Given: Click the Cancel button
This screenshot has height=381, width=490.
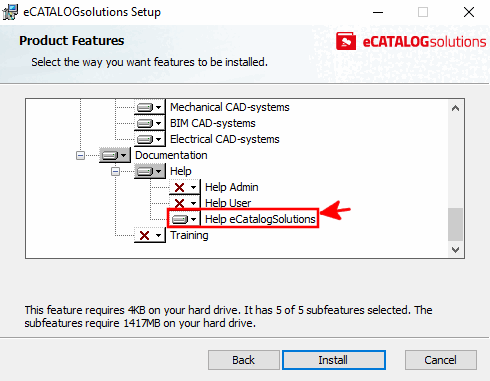Looking at the screenshot, I should 441,360.
